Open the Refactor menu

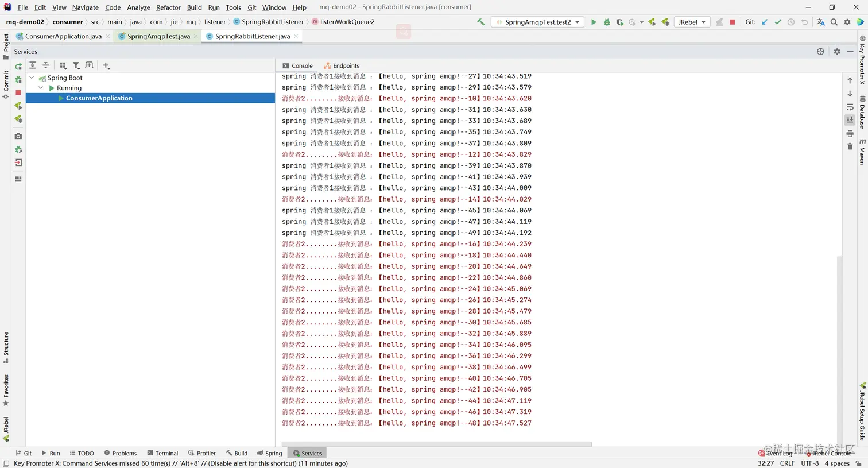(x=168, y=7)
